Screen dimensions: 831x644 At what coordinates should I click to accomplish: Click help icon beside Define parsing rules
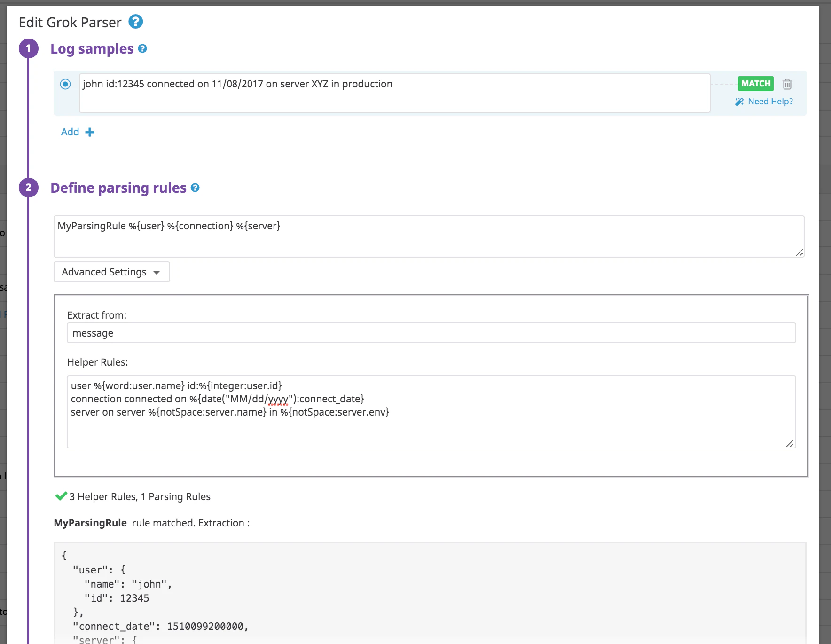(195, 188)
